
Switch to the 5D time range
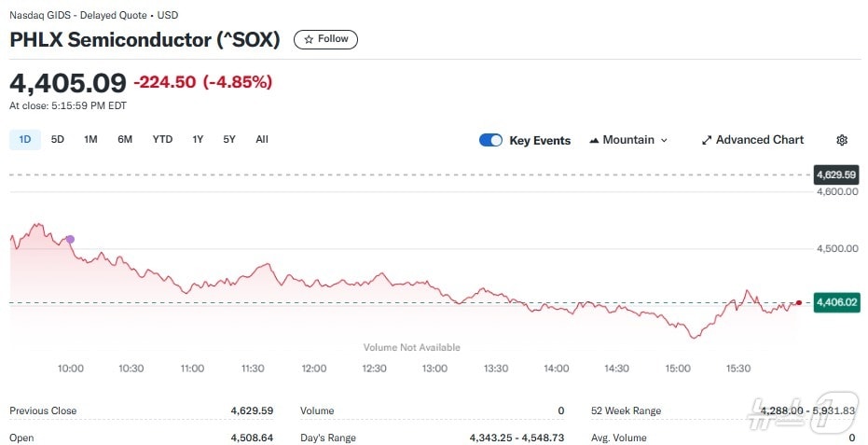(58, 139)
